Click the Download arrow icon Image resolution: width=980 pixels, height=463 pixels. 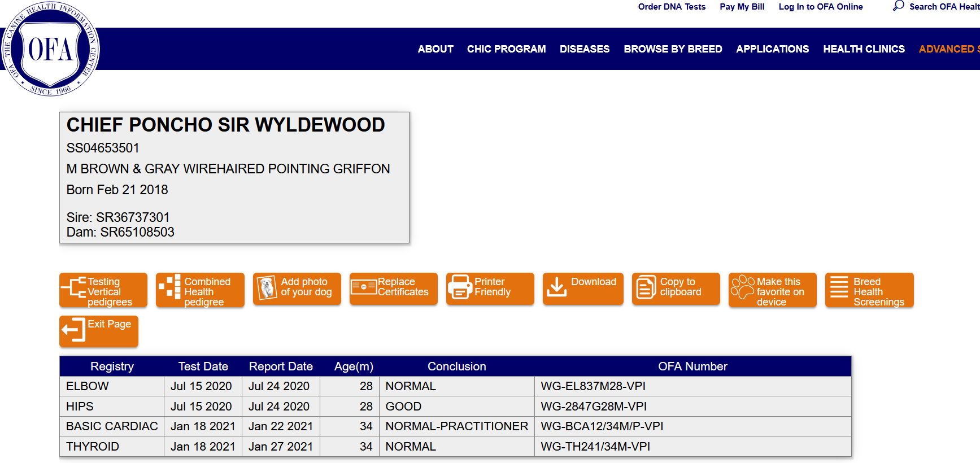pyautogui.click(x=556, y=287)
